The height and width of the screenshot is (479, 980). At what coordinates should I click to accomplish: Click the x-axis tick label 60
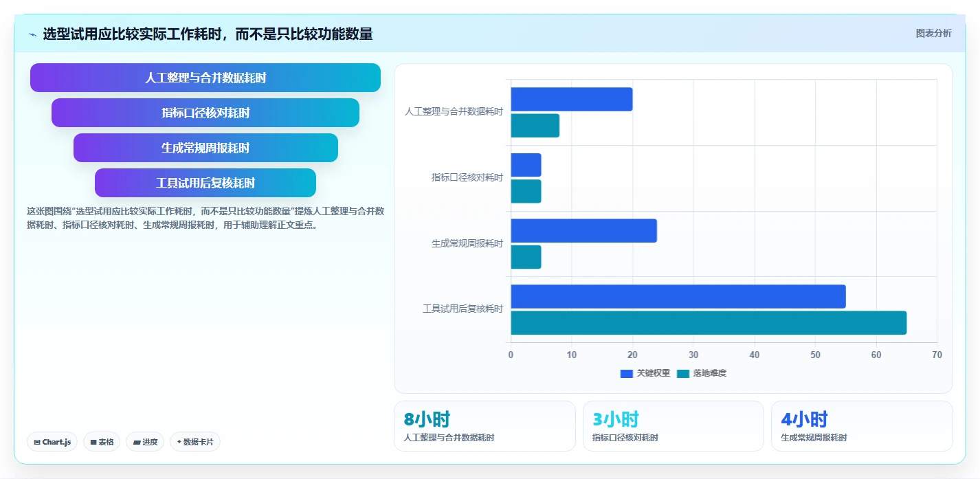click(x=876, y=355)
